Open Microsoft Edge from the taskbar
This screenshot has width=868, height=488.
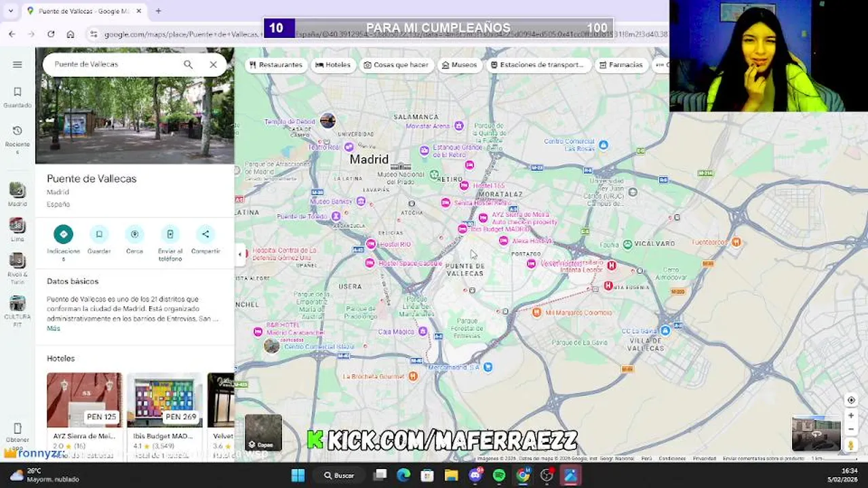(x=403, y=475)
